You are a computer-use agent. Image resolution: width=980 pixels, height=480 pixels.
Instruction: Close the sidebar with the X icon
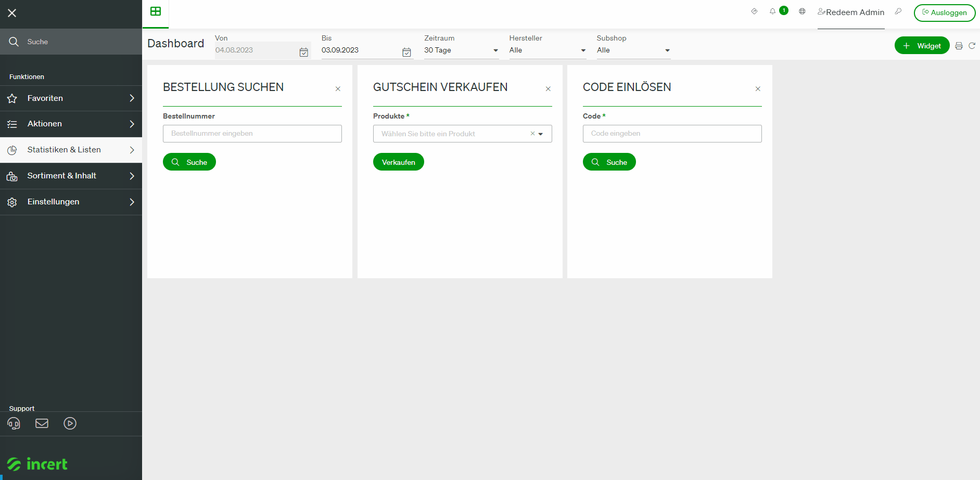point(12,13)
